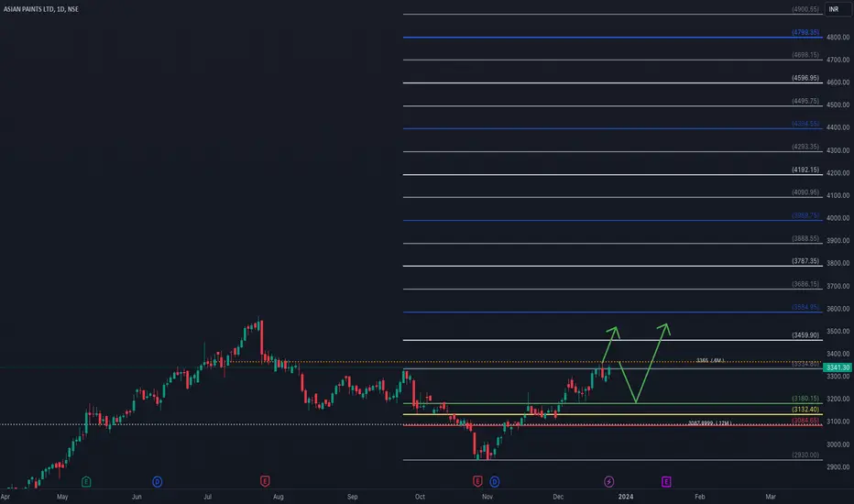Click the 3200.00 price axis value
The width and height of the screenshot is (854, 504).
[x=838, y=399]
